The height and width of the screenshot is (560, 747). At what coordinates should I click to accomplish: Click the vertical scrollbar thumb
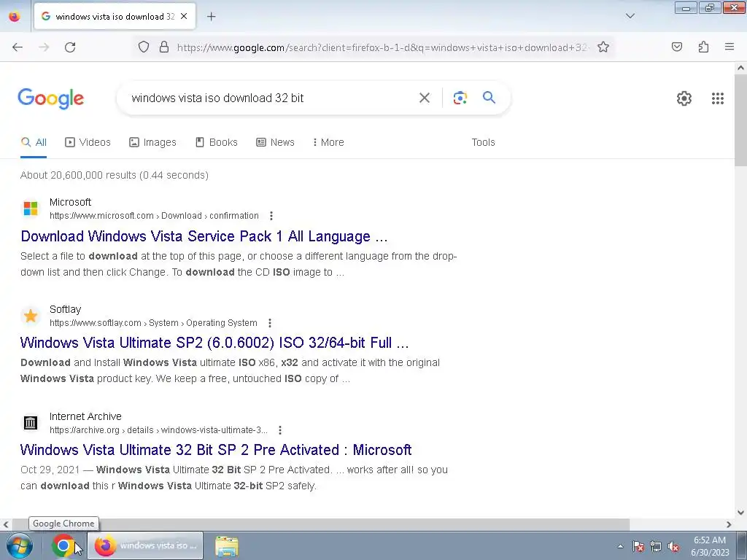tap(740, 120)
